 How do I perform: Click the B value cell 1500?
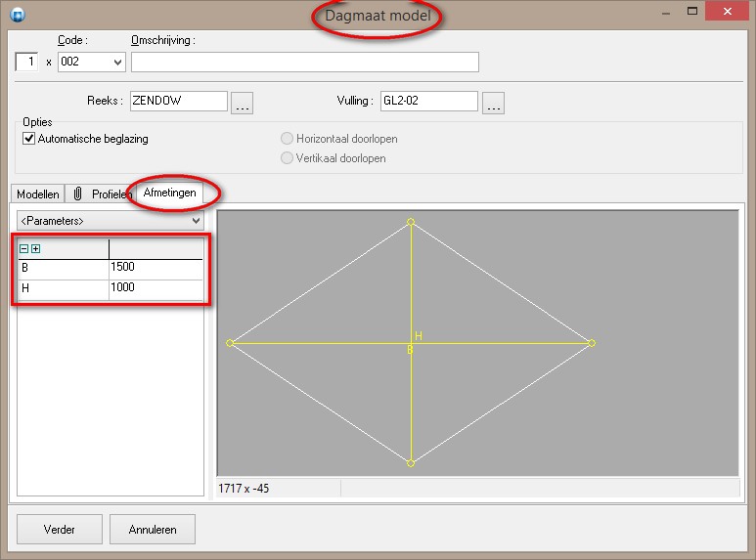coord(156,268)
